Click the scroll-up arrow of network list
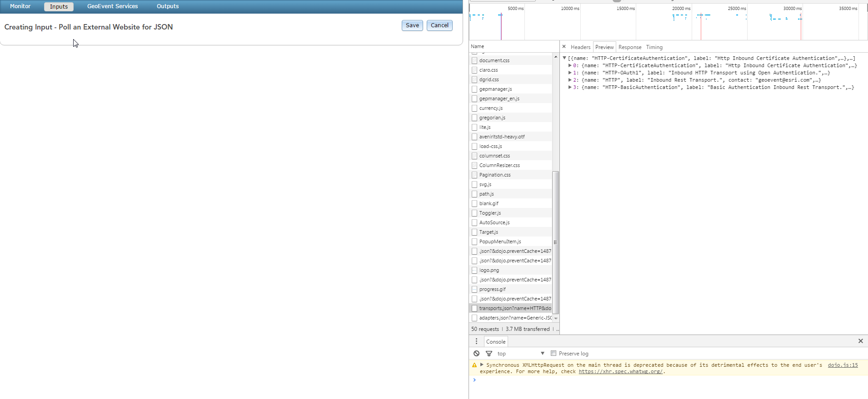Viewport: 868px width, 399px height. tap(555, 57)
